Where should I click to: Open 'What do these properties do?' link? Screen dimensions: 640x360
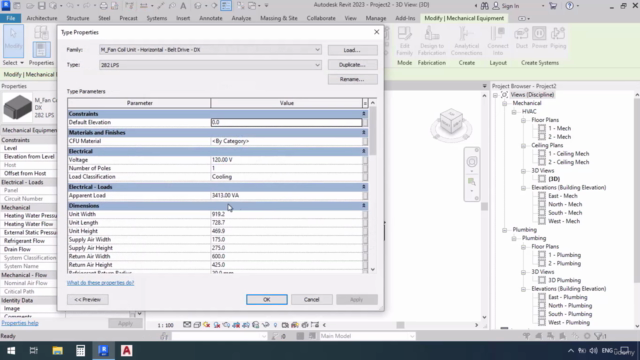pyautogui.click(x=100, y=282)
